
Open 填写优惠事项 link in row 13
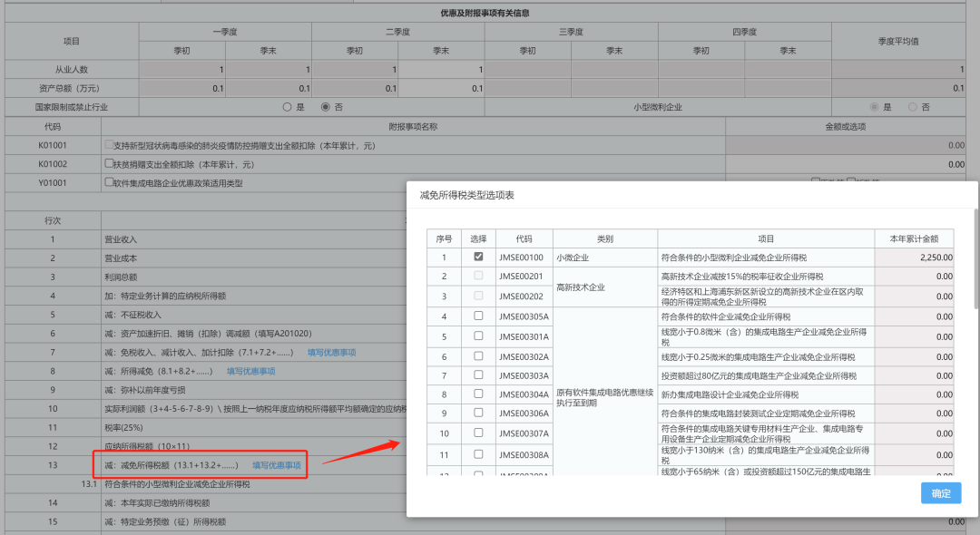point(277,465)
